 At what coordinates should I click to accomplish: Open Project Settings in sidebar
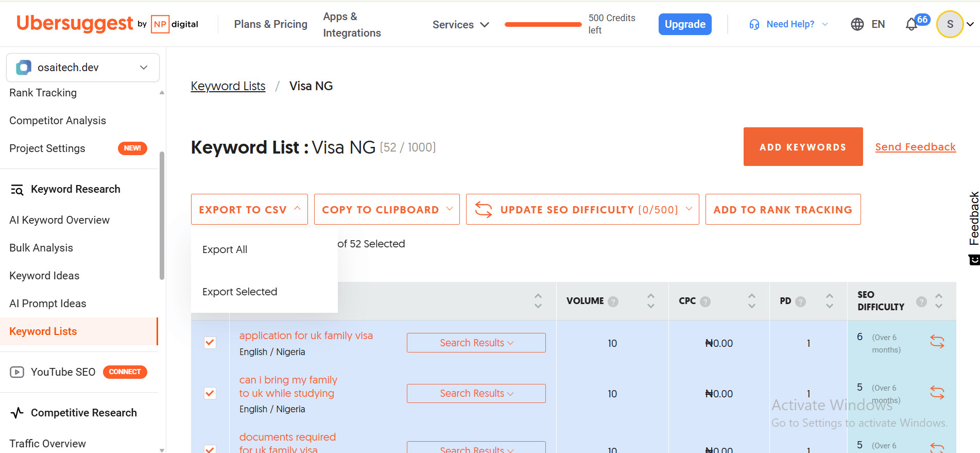[47, 148]
